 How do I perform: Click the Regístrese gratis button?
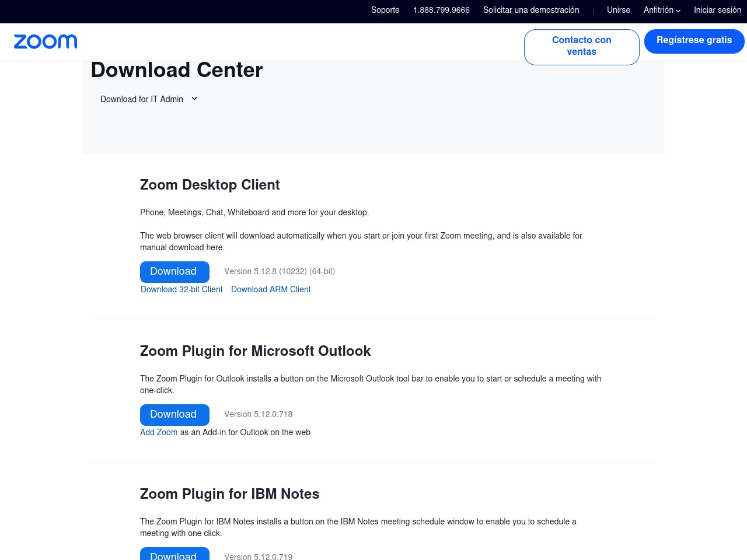click(694, 41)
